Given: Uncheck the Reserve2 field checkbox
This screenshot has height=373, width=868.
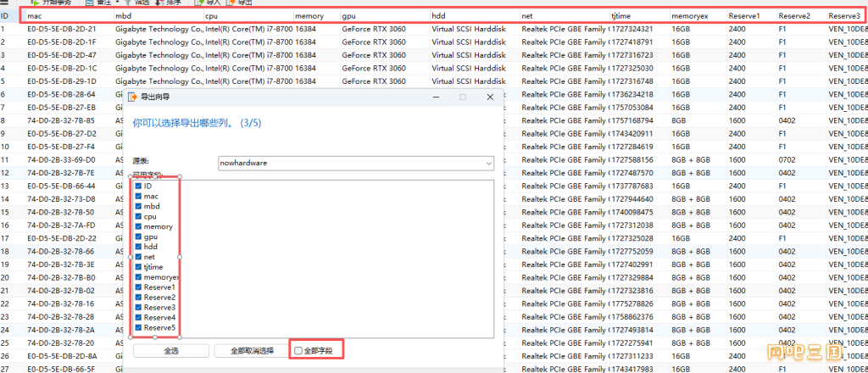Looking at the screenshot, I should point(138,298).
